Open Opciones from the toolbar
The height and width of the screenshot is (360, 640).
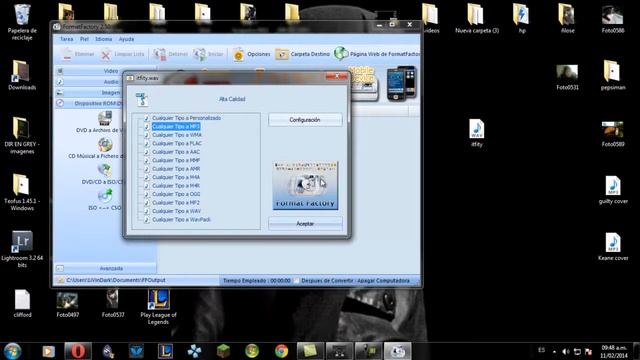tap(251, 54)
